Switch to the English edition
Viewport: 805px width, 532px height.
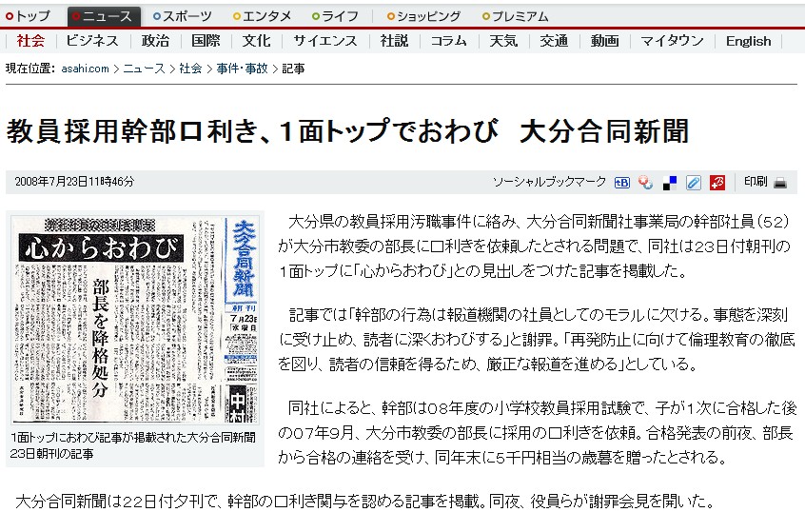(748, 41)
